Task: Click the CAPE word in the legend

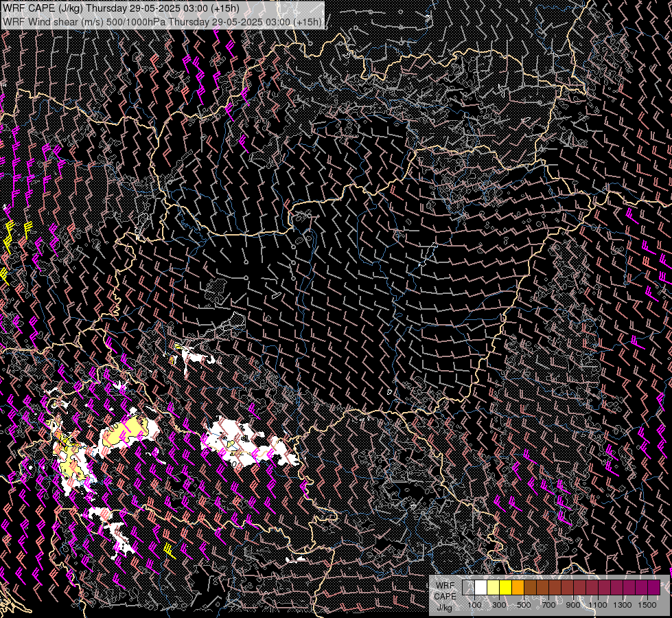Action: (x=445, y=597)
